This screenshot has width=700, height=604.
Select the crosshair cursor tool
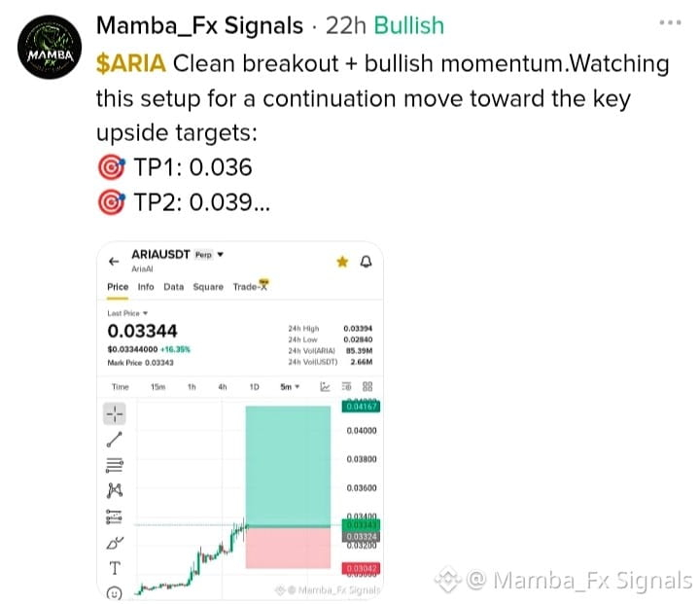click(115, 413)
